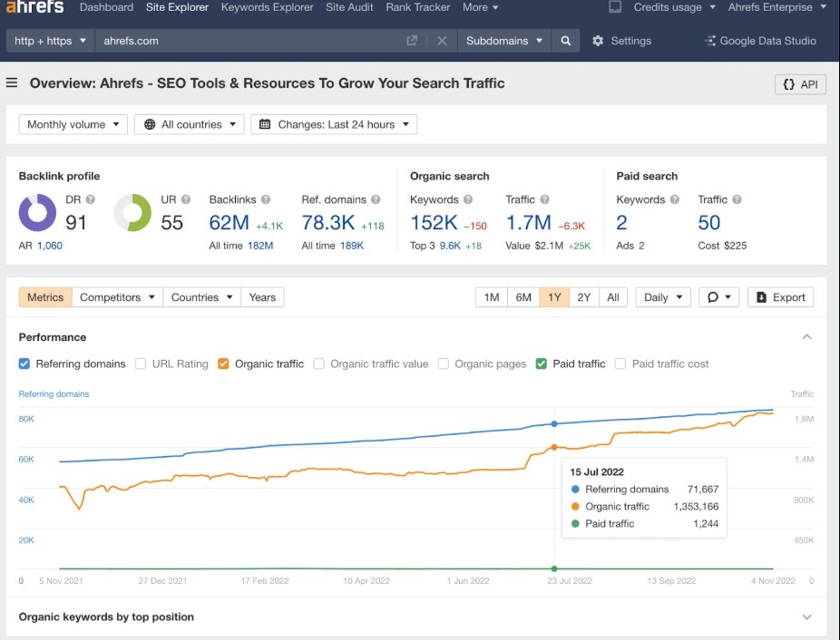Open URL in new tab icon
Viewport: 840px width, 640px height.
pos(412,41)
